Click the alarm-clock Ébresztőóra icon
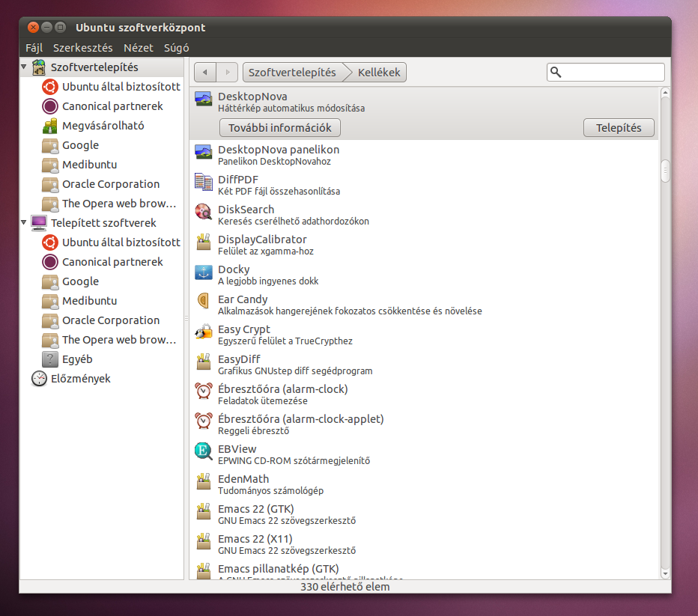Viewport: 698px width, 616px height. tap(204, 391)
